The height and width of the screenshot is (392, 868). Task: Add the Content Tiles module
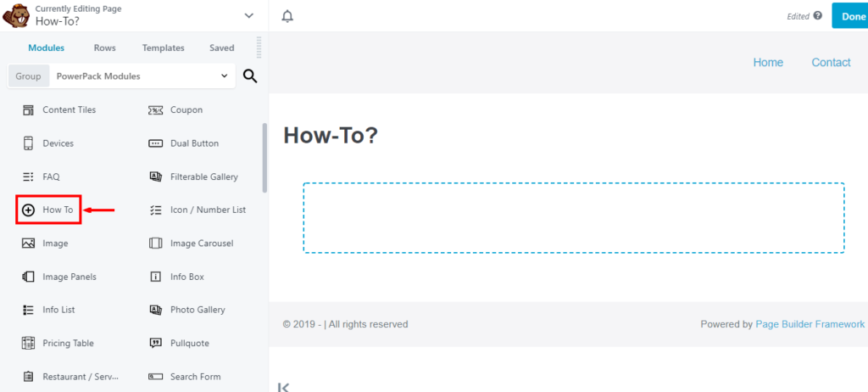click(58, 109)
